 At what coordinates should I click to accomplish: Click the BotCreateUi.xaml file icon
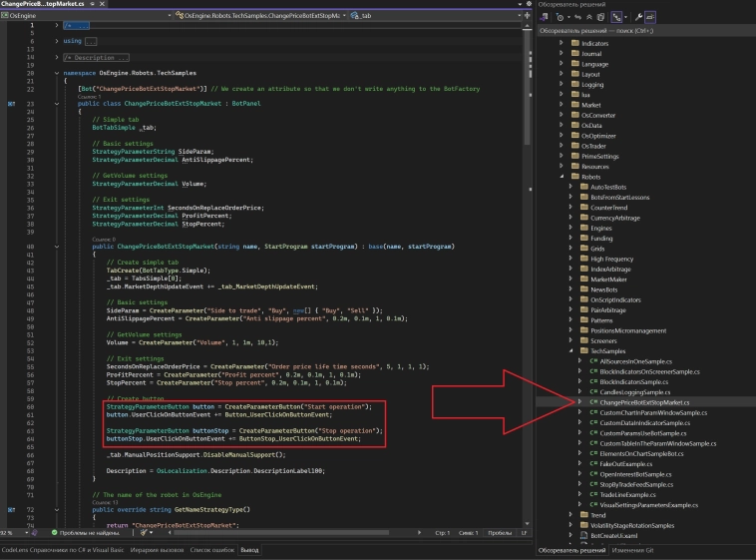(581, 536)
